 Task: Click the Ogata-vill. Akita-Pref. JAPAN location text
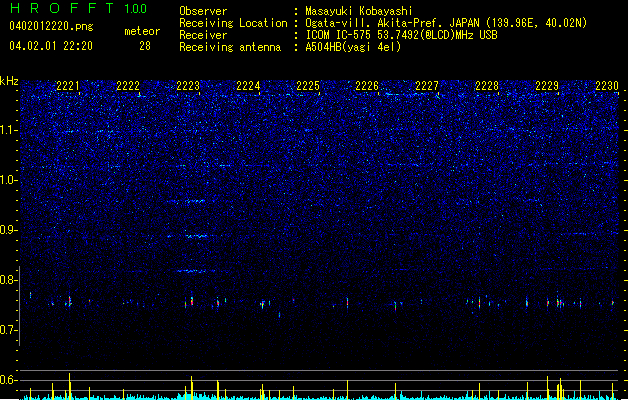click(x=446, y=23)
